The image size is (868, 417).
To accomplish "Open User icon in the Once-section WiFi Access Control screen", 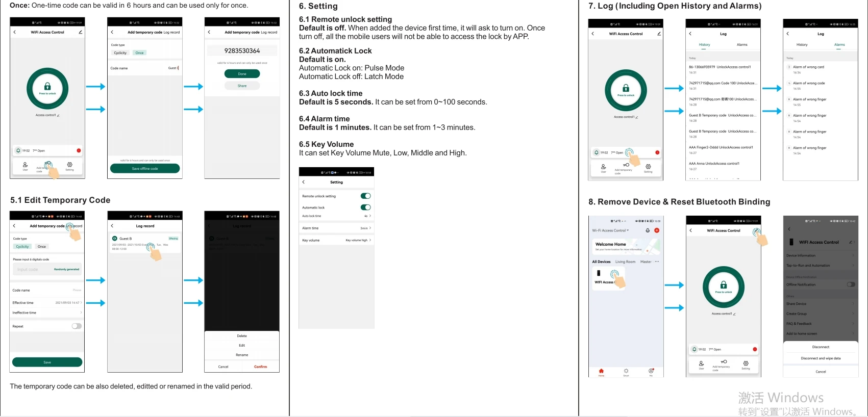I will click(x=25, y=166).
